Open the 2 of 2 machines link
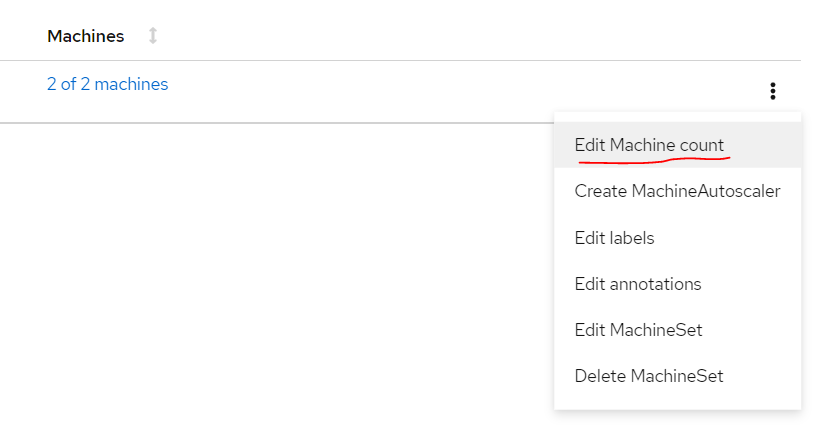The width and height of the screenshot is (818, 430). [x=107, y=84]
